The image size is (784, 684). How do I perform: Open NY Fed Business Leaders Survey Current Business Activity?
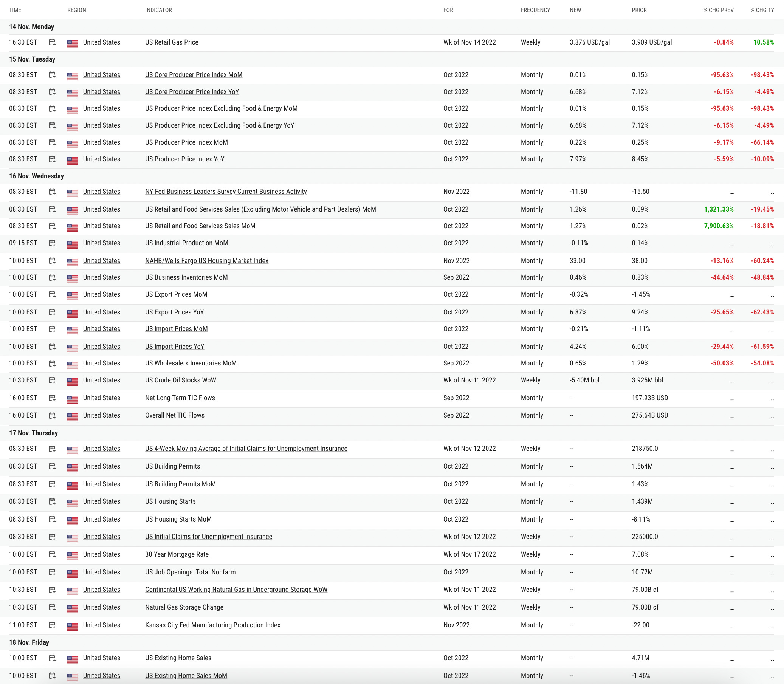tap(226, 192)
